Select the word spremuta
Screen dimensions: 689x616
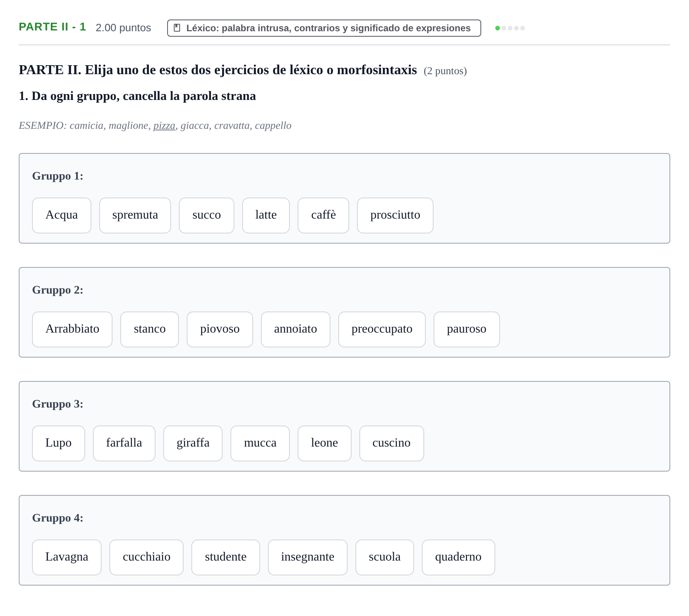coord(135,215)
